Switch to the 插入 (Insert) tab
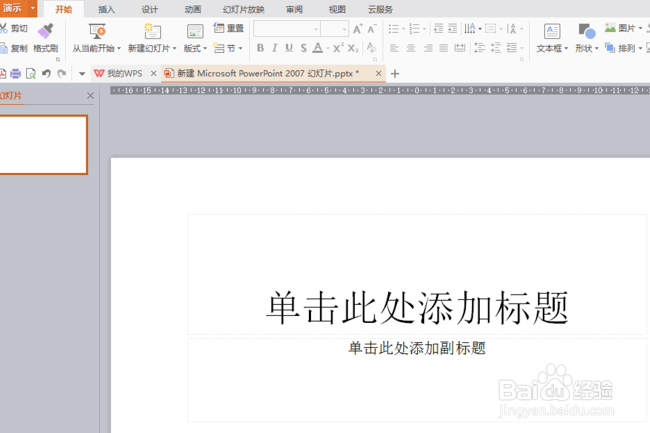The image size is (650, 433). point(107,9)
